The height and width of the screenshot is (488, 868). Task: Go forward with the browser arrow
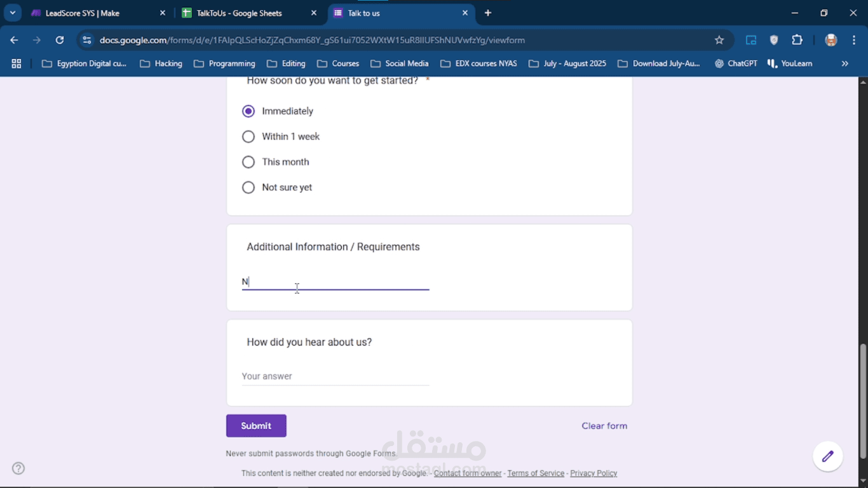pos(37,40)
